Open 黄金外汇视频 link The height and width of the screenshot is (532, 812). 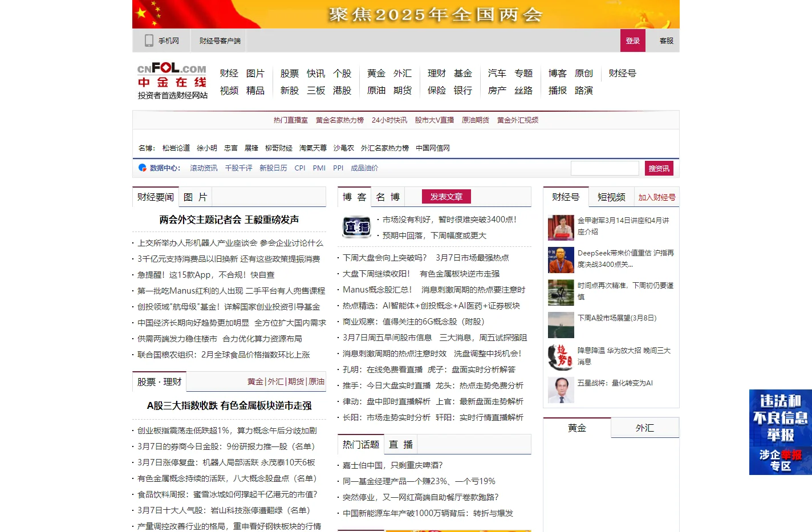[518, 120]
